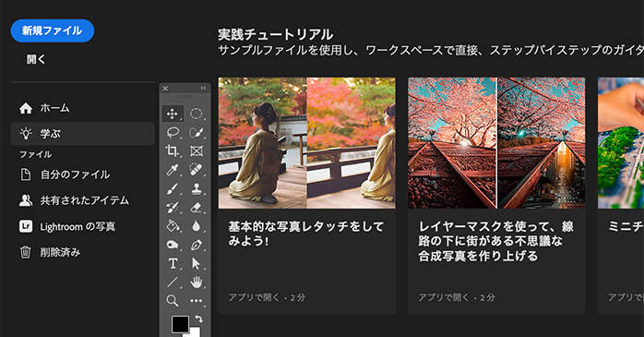Close the floating tools panel
The width and height of the screenshot is (644, 337).
coord(165,89)
